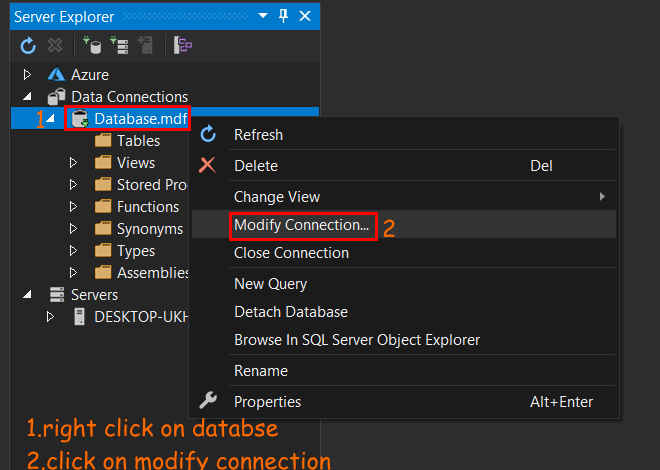Click the Server Explorer title text
This screenshot has width=660, height=470.
point(64,17)
